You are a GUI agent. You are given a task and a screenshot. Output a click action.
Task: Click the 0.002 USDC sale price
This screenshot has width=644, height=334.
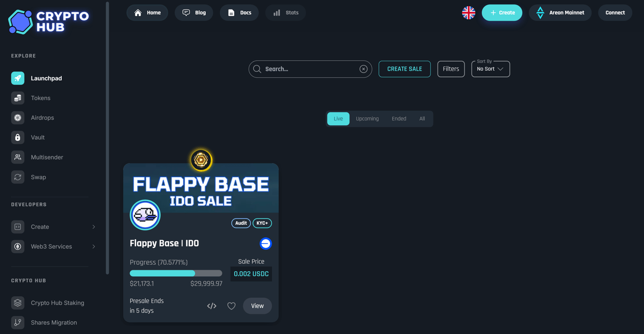251,274
